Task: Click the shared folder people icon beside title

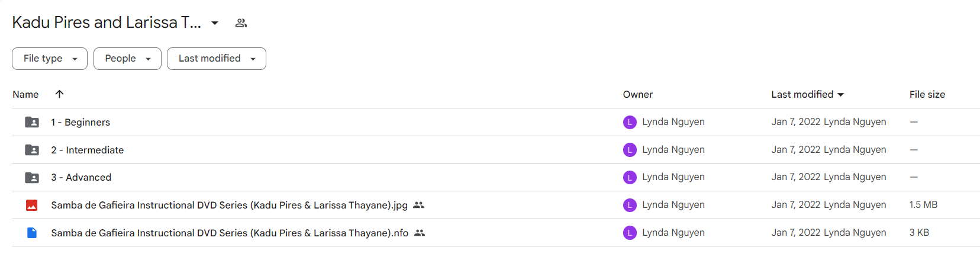Action: coord(241,23)
